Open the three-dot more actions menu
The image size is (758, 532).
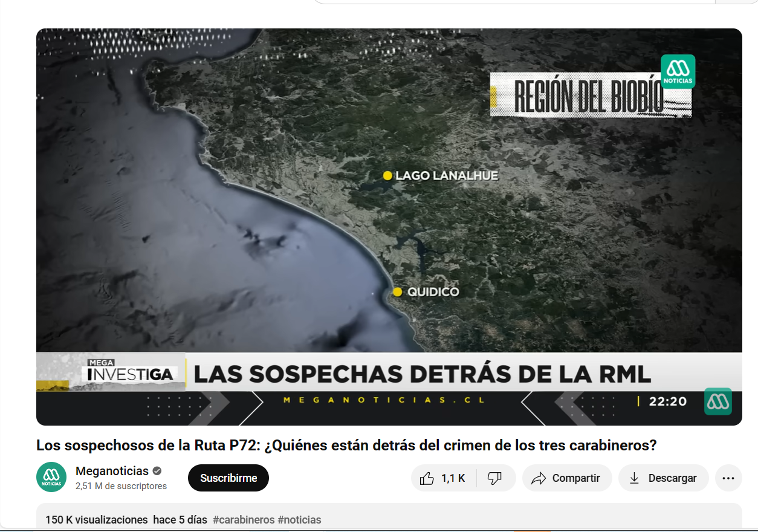click(728, 478)
